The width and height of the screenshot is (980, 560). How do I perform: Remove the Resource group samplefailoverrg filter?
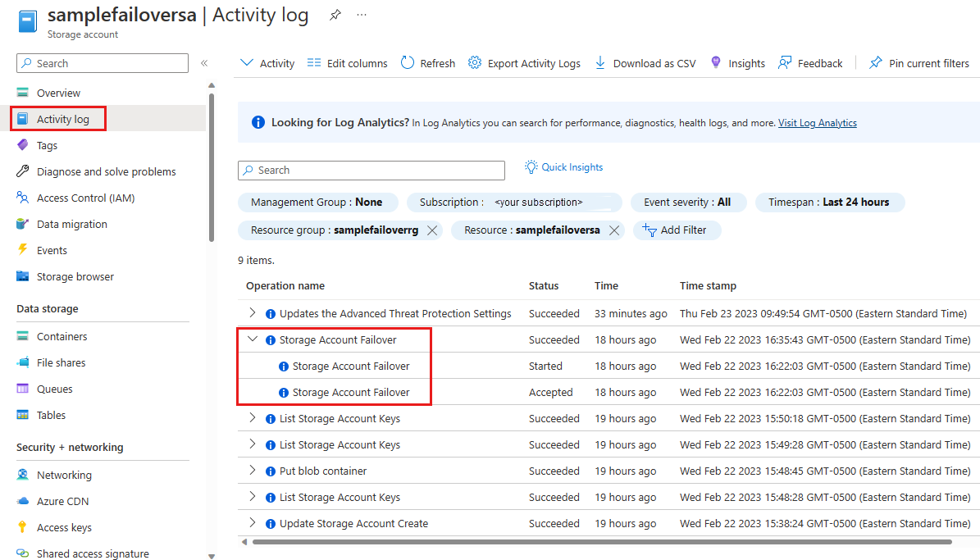[x=431, y=230]
